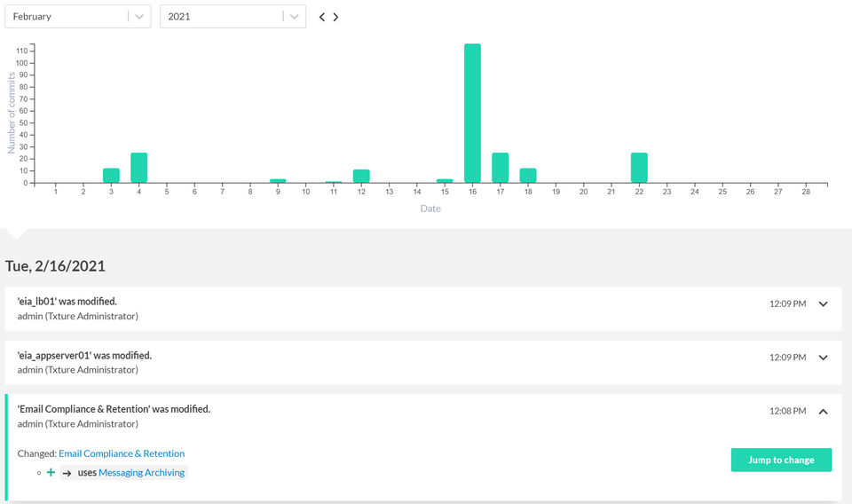Viewport: 852px width, 504px height.
Task: Click the green plus added-relation icon
Action: pos(51,472)
